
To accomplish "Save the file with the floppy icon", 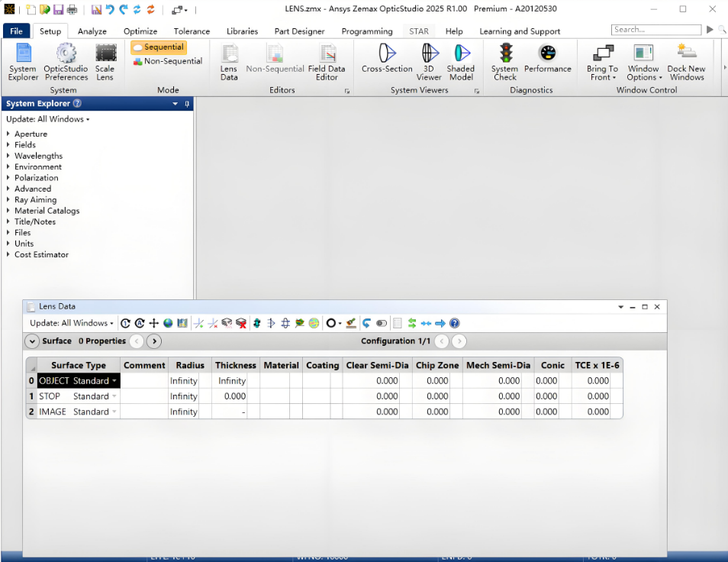I will 58,9.
